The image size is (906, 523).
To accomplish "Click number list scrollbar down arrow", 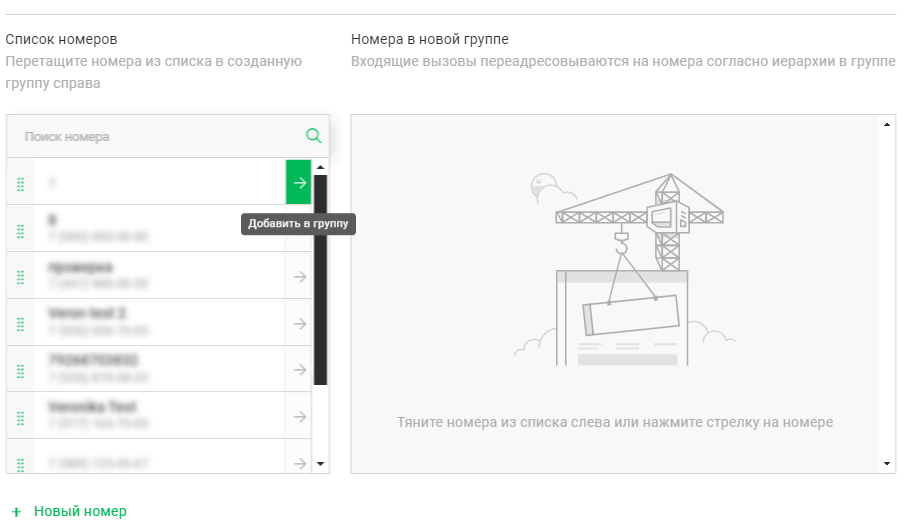I will click(320, 464).
